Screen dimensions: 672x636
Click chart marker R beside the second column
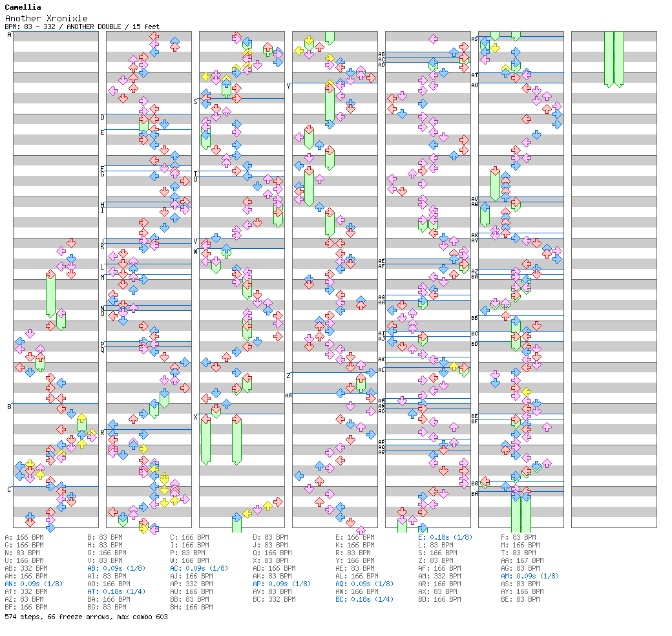coord(103,432)
